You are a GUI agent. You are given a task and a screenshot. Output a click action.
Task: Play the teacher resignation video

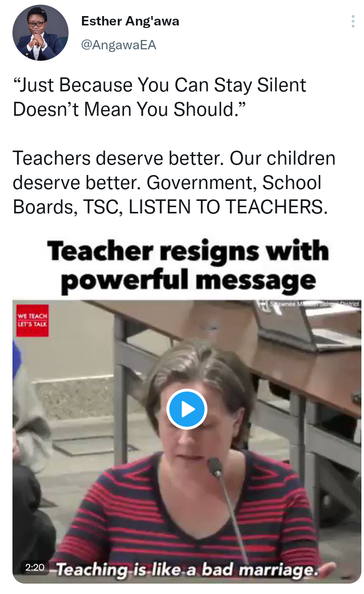click(x=187, y=409)
